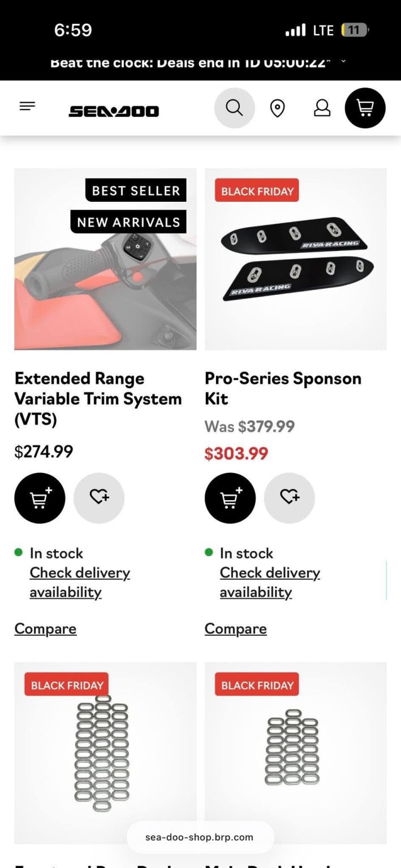Tap the sea-doo-shop.brp.com address bar
Image resolution: width=401 pixels, height=868 pixels.
click(199, 837)
